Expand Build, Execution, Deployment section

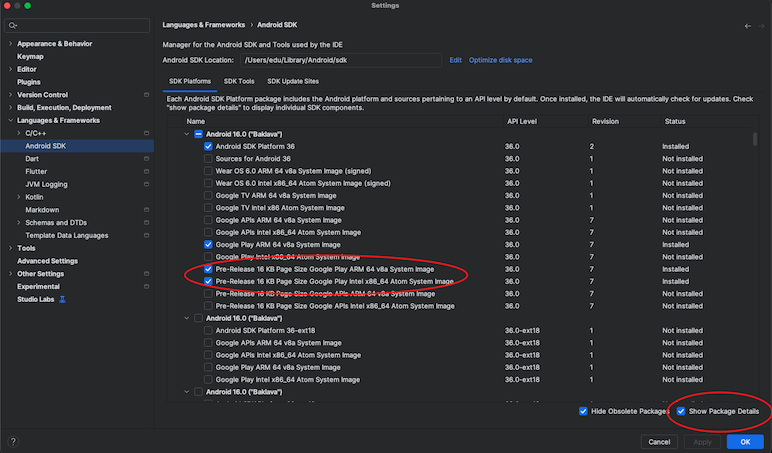click(x=10, y=107)
